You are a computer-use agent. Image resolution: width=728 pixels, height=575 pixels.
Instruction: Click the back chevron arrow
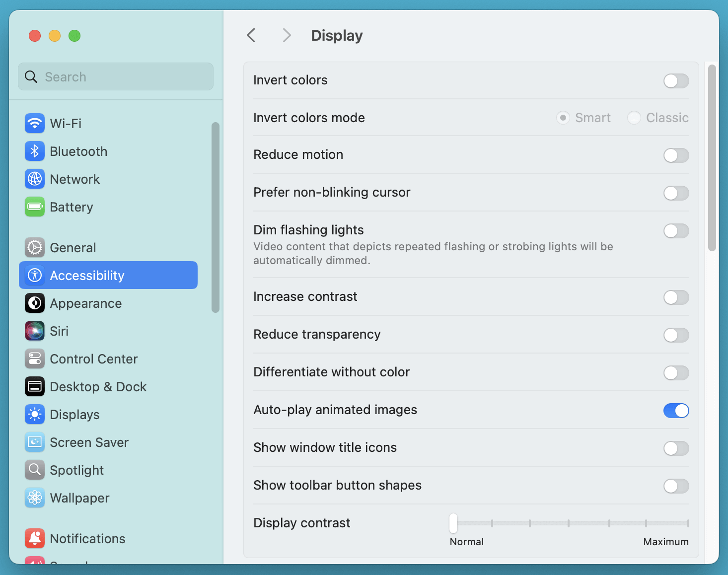(x=251, y=35)
